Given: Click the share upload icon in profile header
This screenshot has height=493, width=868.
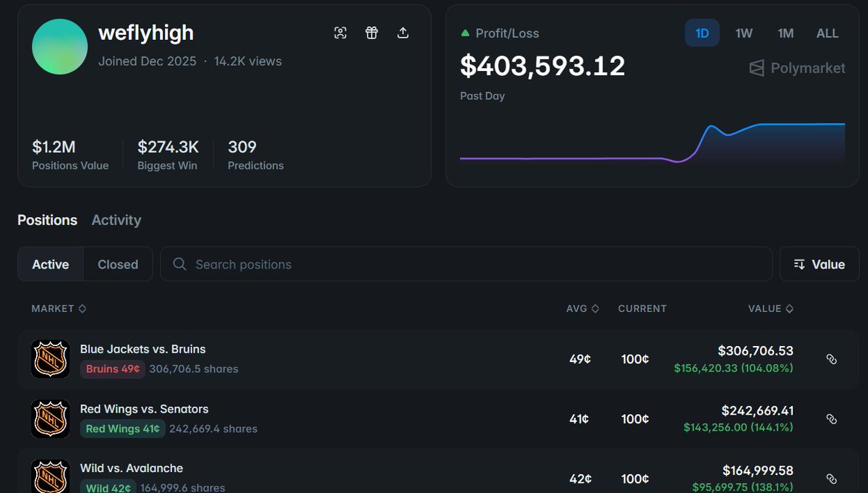Looking at the screenshot, I should point(404,33).
